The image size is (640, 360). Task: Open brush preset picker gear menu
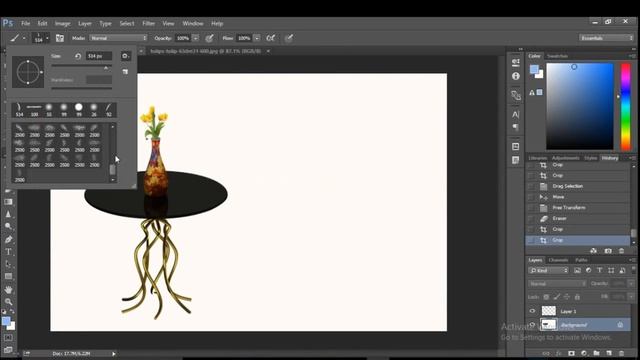[x=125, y=56]
